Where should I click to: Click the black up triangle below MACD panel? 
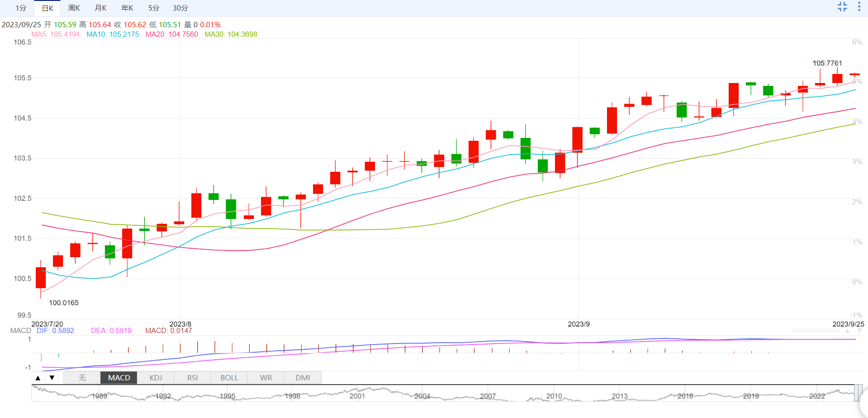click(x=38, y=378)
